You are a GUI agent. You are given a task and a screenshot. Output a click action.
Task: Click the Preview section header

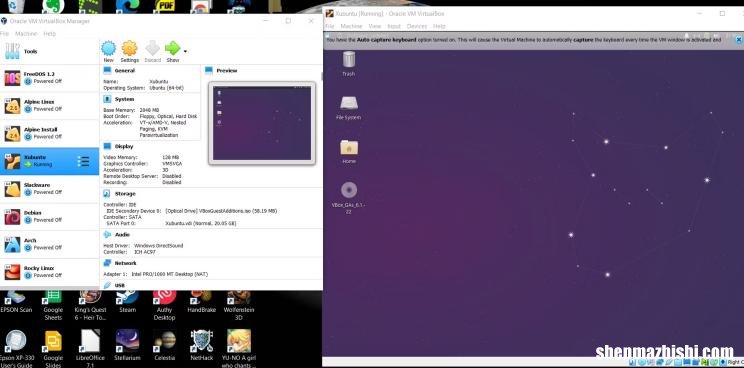(227, 71)
